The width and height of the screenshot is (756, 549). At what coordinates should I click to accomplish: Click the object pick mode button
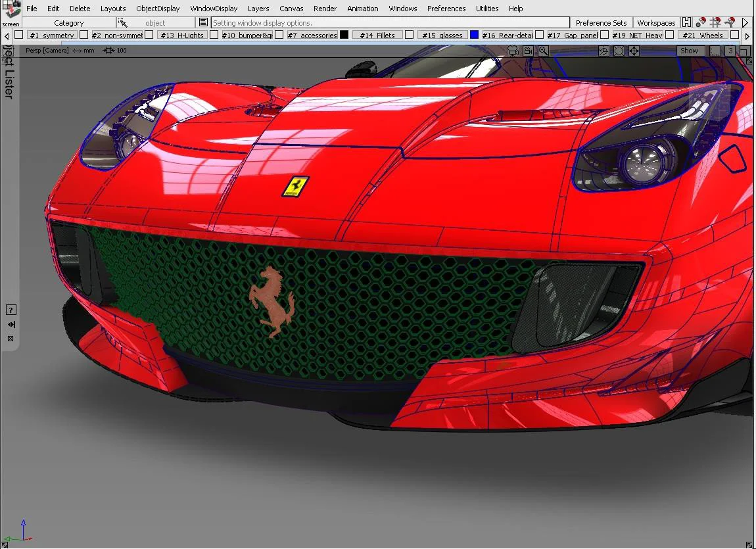[155, 22]
